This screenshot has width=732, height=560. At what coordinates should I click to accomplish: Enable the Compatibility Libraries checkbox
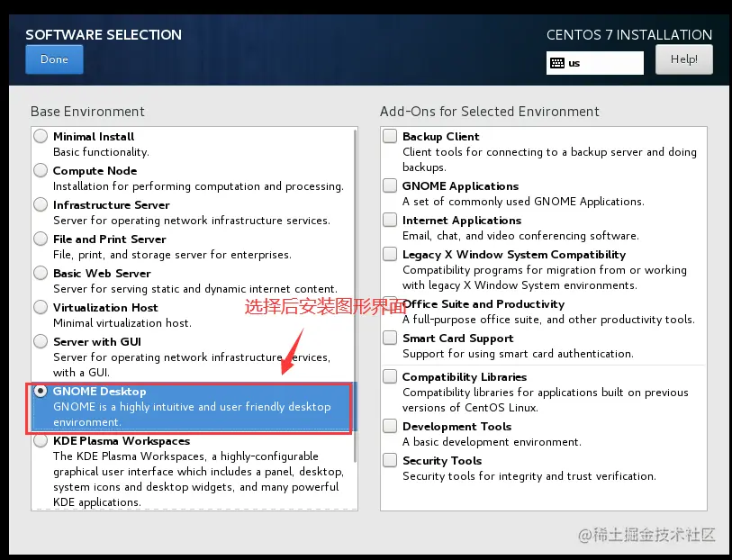point(390,376)
